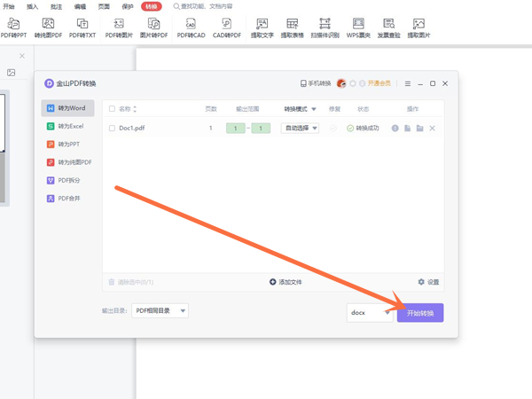Screen dimensions: 532x399
Task: Open the 扫描件识别 tool
Action: click(x=325, y=28)
